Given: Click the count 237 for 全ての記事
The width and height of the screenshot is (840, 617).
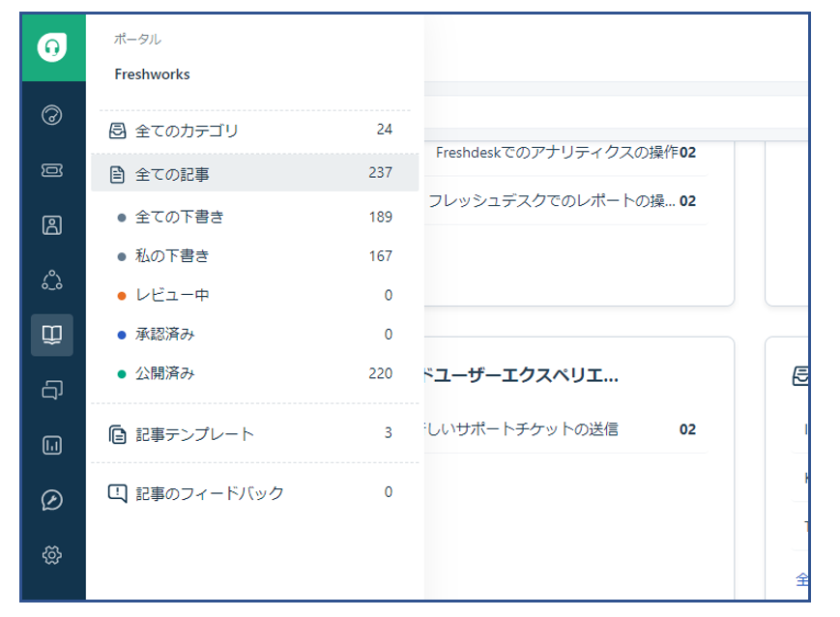Looking at the screenshot, I should (x=380, y=172).
